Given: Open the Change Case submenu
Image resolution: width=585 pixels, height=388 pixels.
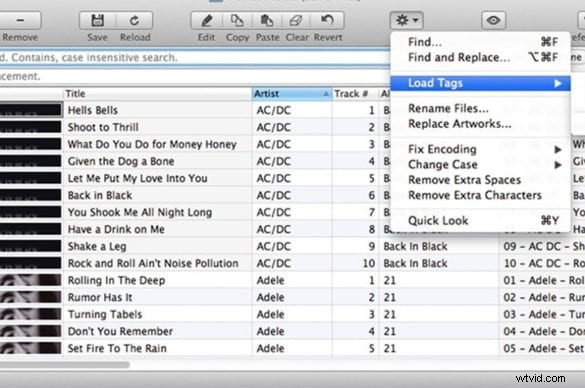Looking at the screenshot, I should pyautogui.click(x=480, y=165).
